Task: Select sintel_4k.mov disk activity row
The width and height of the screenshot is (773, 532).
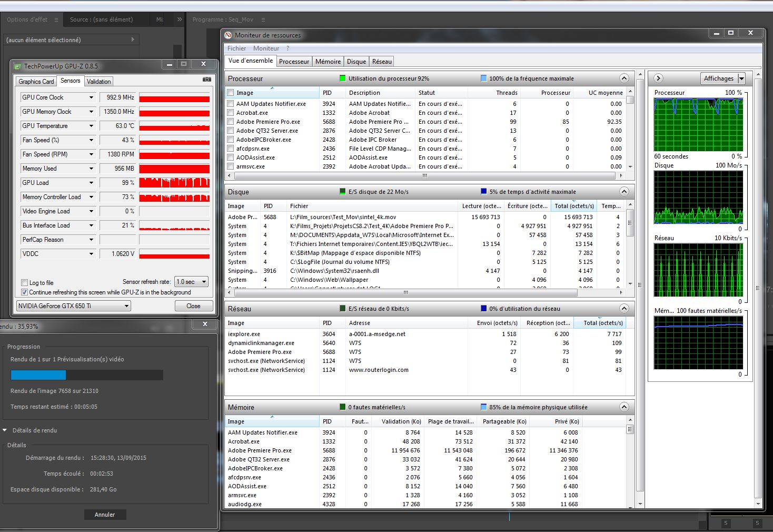Action: coord(425,217)
